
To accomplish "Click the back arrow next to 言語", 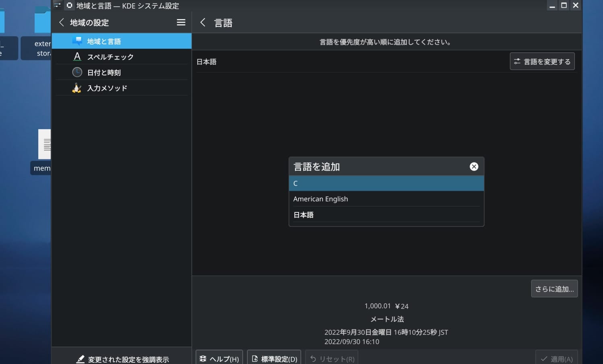I will [x=203, y=23].
